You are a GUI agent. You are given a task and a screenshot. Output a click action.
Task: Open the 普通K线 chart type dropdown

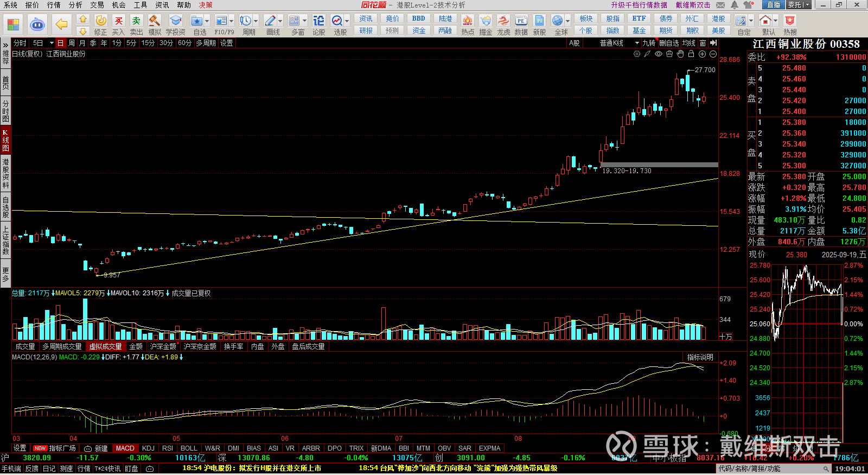618,43
